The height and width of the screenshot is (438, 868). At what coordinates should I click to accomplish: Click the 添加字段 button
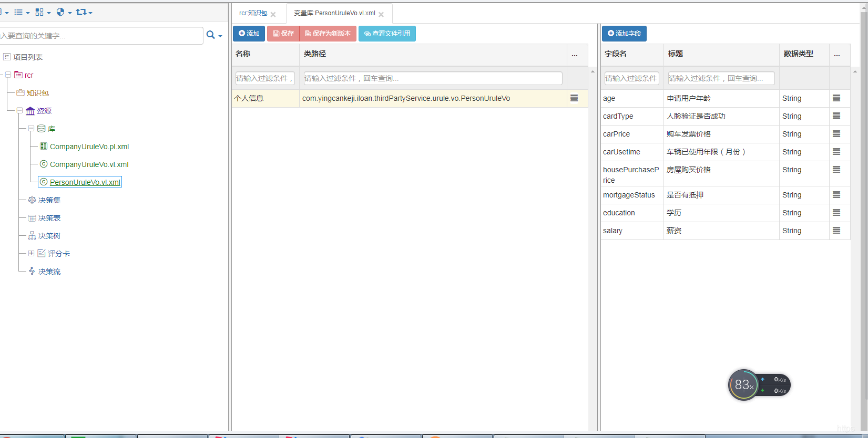(x=624, y=34)
